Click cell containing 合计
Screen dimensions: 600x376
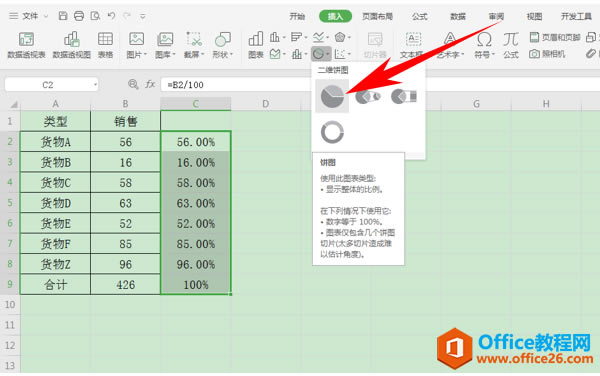click(x=55, y=285)
